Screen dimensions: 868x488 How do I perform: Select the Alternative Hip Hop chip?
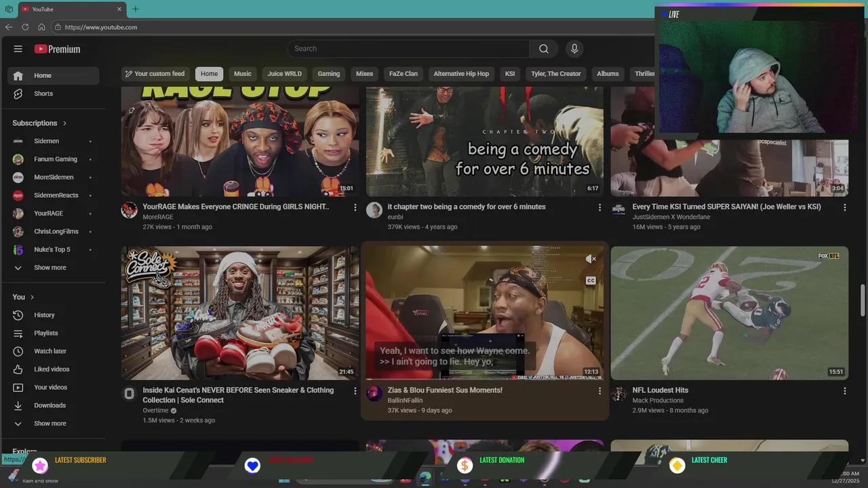(x=461, y=74)
